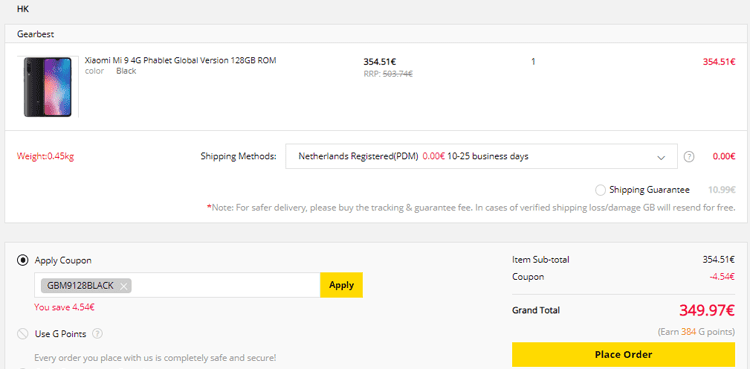Select the Shipping Guarantee 10.99€ price

click(x=722, y=190)
